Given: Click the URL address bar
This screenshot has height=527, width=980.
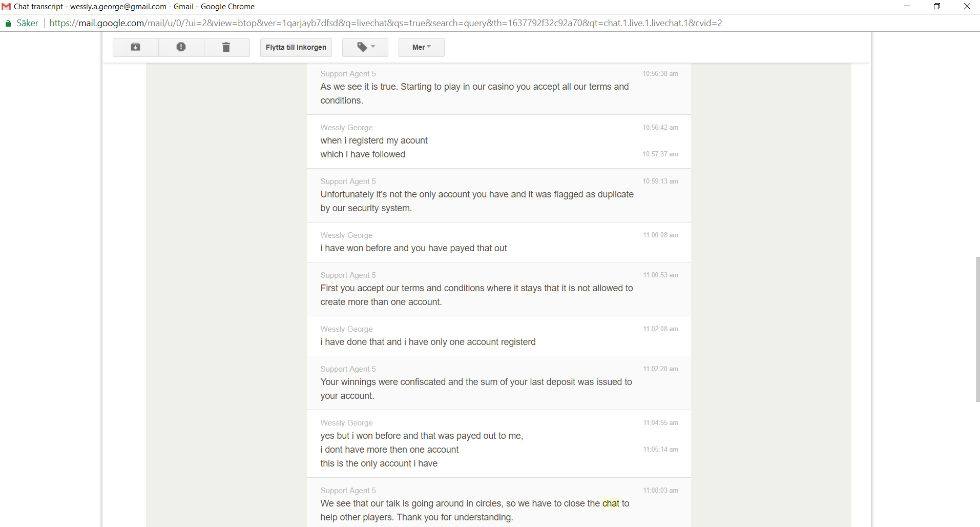Looking at the screenshot, I should [385, 23].
